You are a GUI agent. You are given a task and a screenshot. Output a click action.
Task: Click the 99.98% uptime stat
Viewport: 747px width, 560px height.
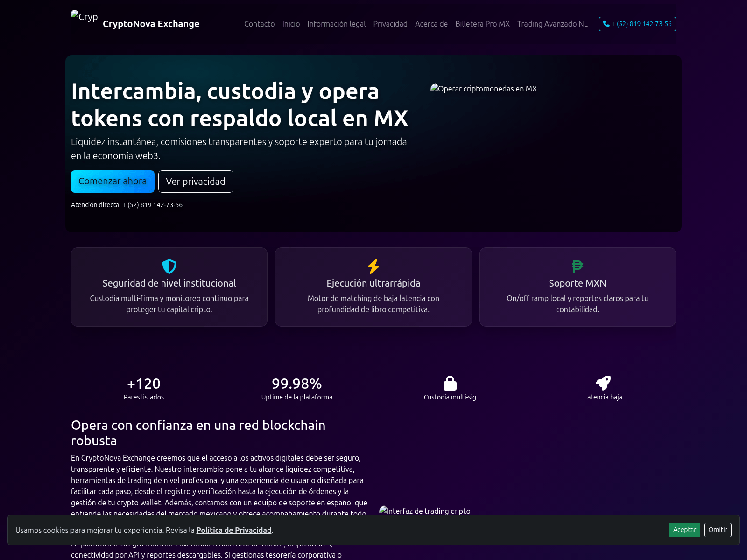point(297,384)
